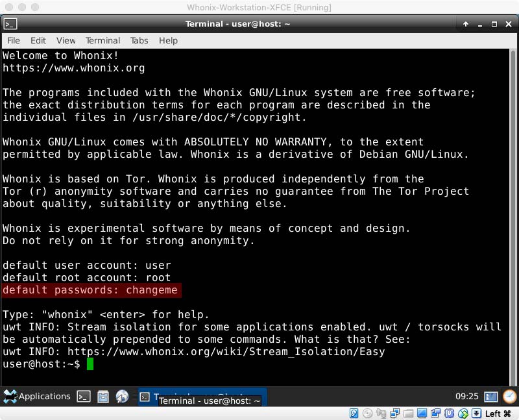Open the Tabs menu
Viewport: 519px width, 420px height.
point(139,40)
